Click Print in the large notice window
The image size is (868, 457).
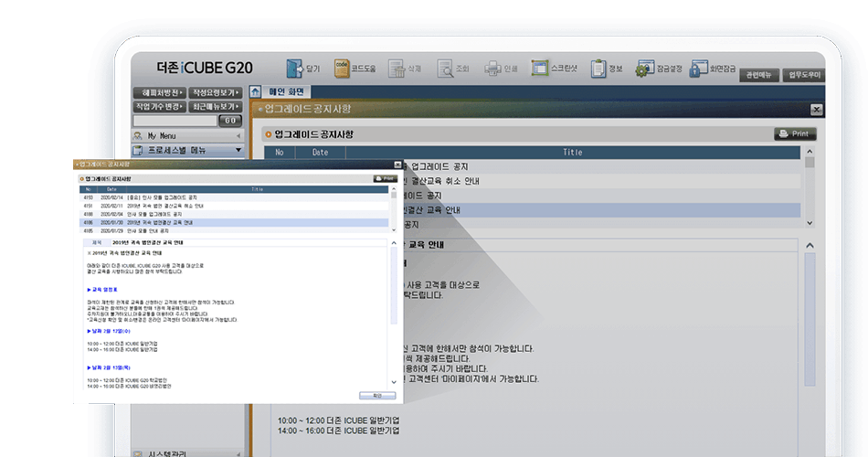[795, 133]
